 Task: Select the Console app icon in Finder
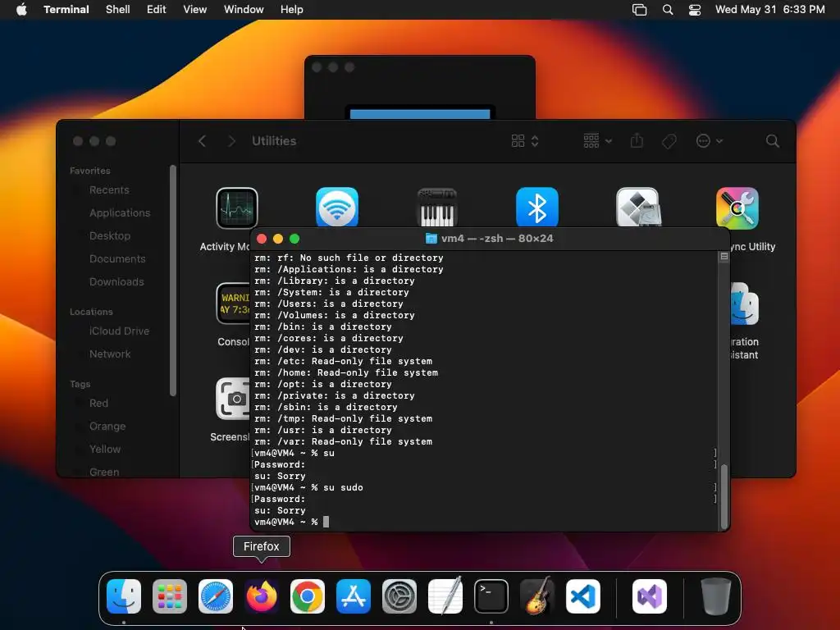click(234, 304)
